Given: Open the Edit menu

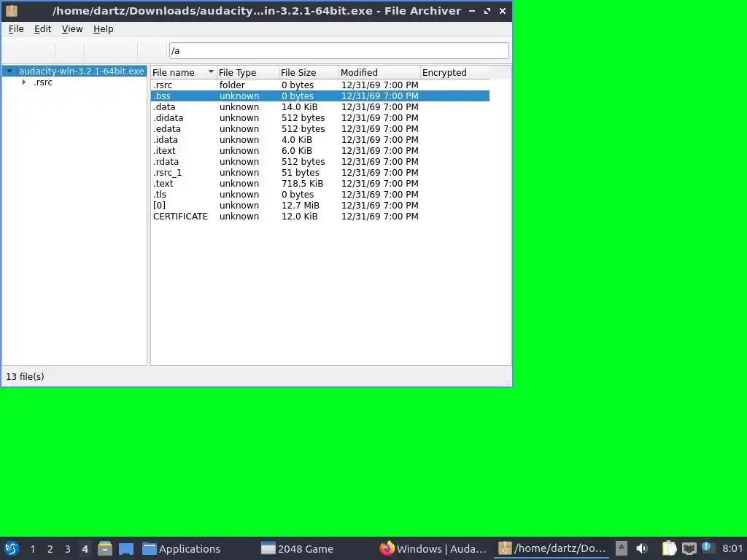Looking at the screenshot, I should pyautogui.click(x=42, y=29).
